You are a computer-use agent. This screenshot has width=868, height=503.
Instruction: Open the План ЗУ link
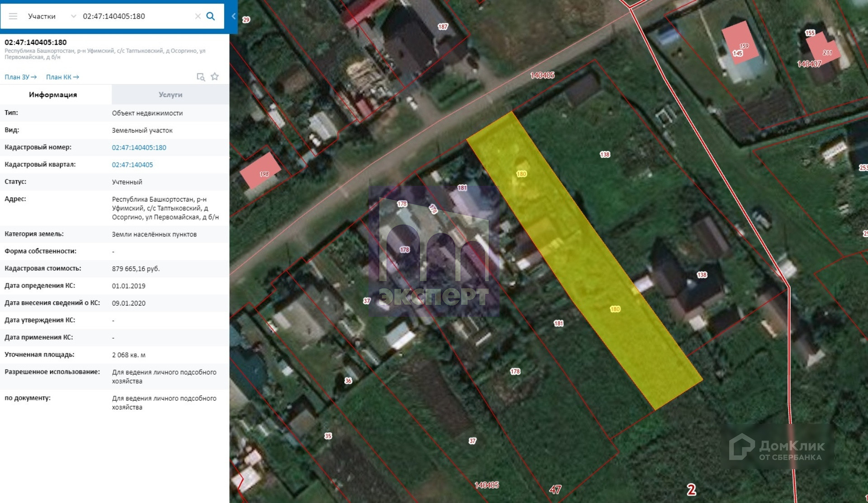[x=21, y=77]
